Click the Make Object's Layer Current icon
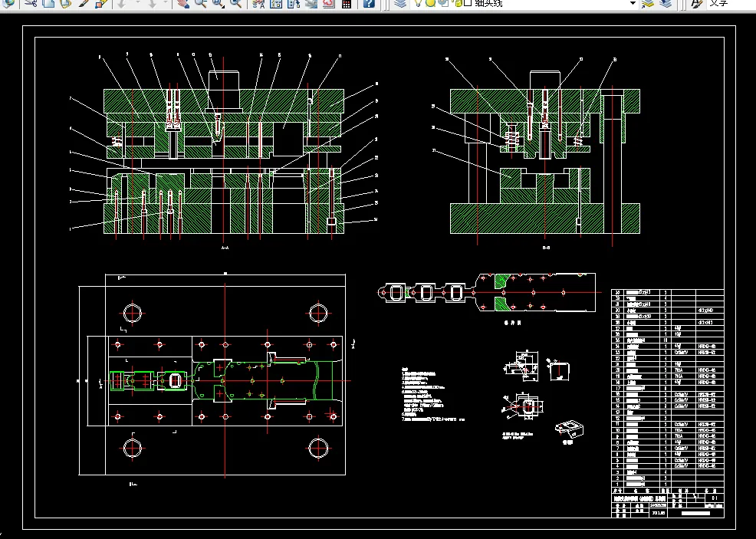Screen dimensions: 756x539 (x=648, y=3)
